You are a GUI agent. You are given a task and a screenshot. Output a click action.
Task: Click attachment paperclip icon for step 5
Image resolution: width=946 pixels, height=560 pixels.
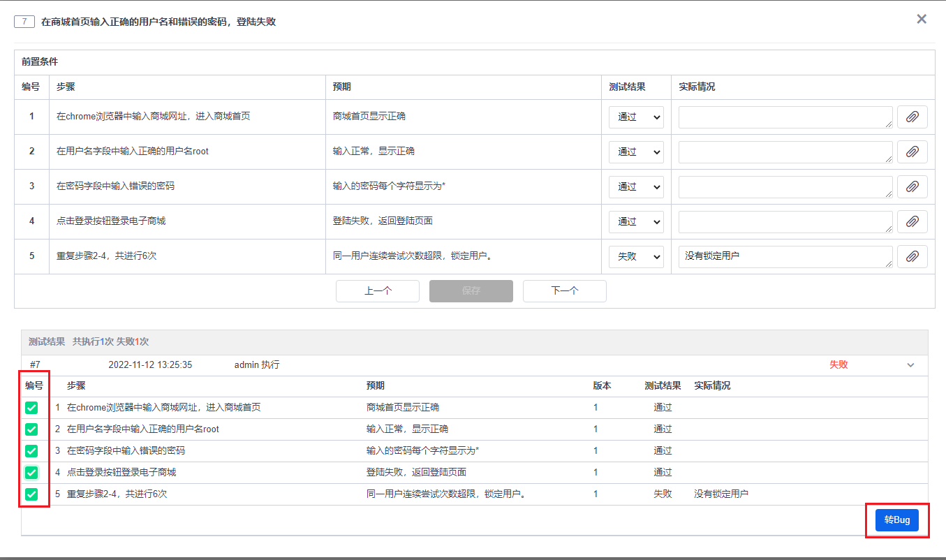[x=912, y=257]
